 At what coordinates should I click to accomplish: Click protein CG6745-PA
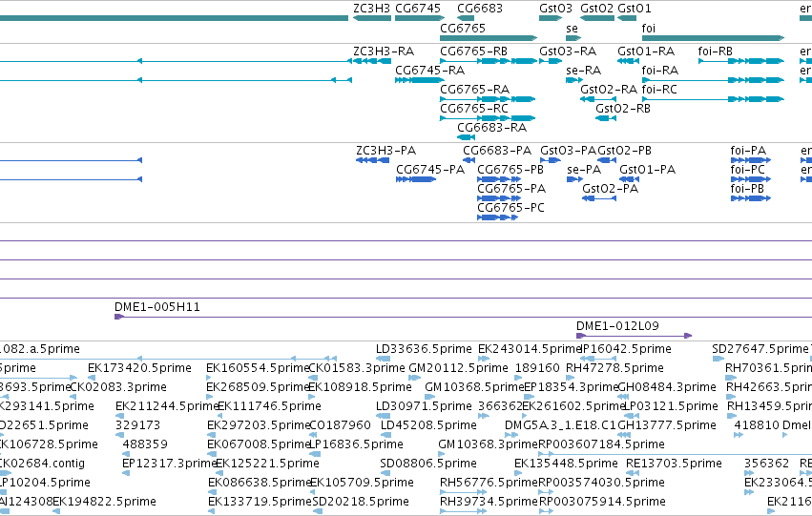point(416,179)
